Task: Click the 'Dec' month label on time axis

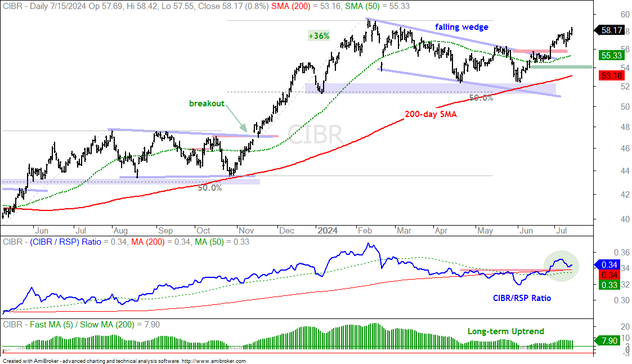Action: tap(286, 231)
